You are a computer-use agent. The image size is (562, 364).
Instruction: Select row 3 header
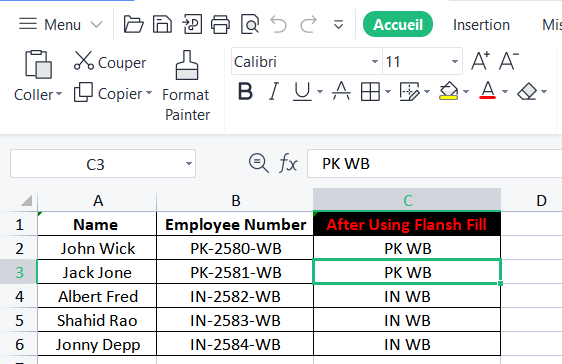pos(19,272)
